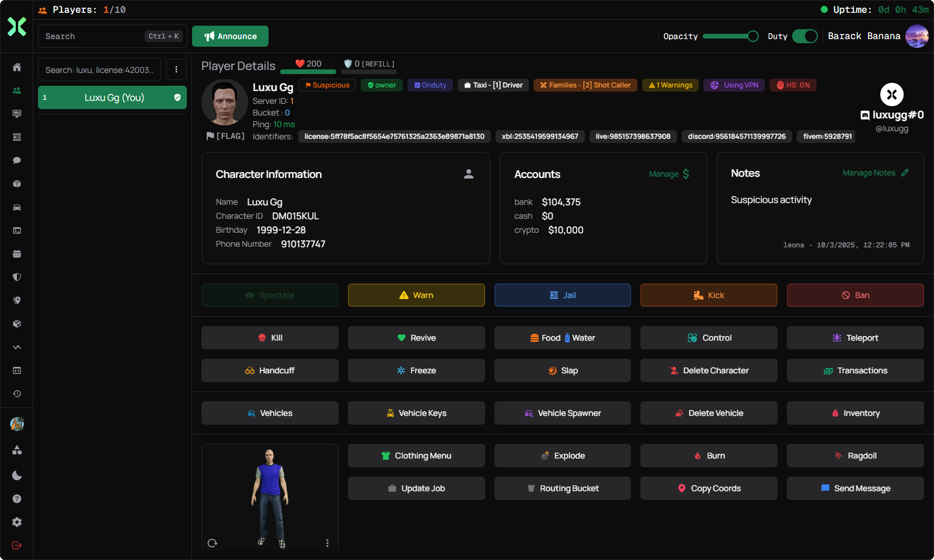Click the Suspicious tag badge
This screenshot has height=560, width=934.
[327, 85]
